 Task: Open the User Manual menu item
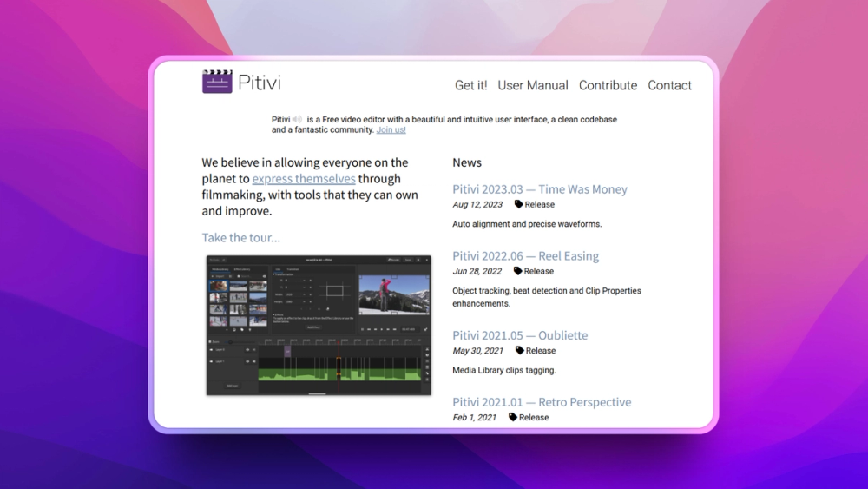tap(533, 85)
